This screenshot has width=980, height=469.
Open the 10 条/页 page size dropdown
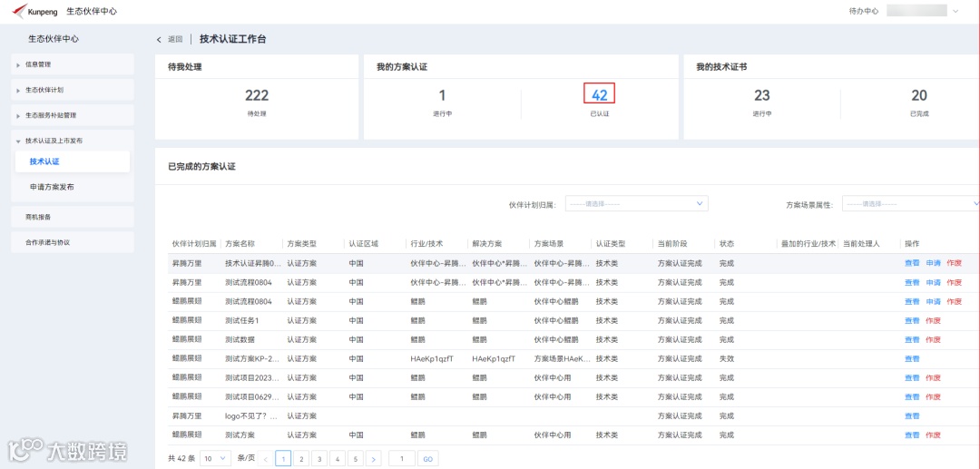tap(216, 458)
